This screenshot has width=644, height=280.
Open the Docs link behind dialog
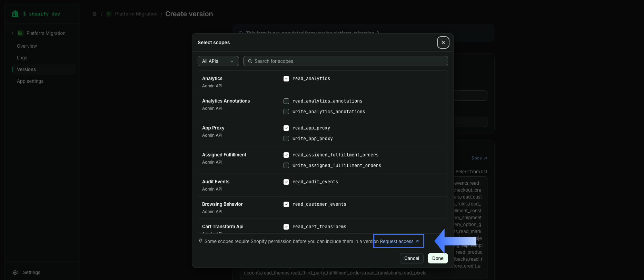click(479, 158)
